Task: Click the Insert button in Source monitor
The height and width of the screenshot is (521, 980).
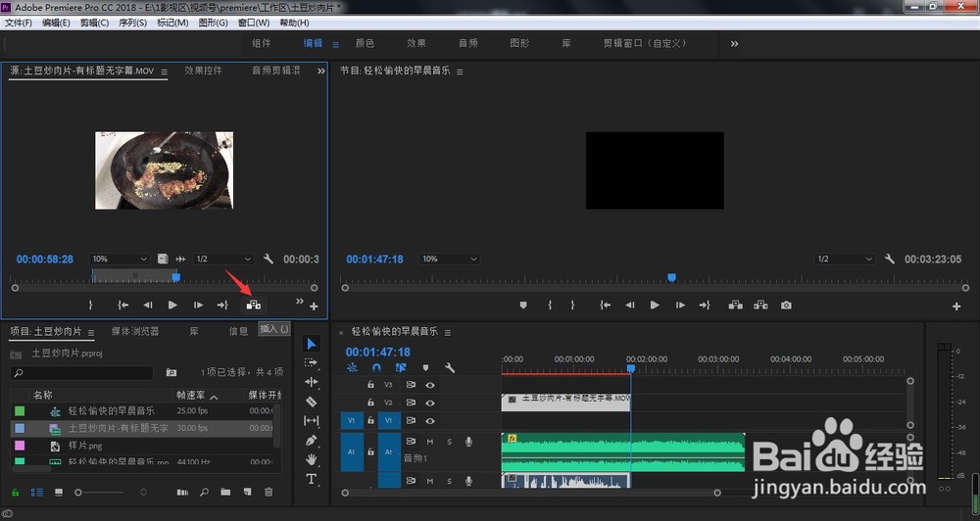Action: pos(253,305)
